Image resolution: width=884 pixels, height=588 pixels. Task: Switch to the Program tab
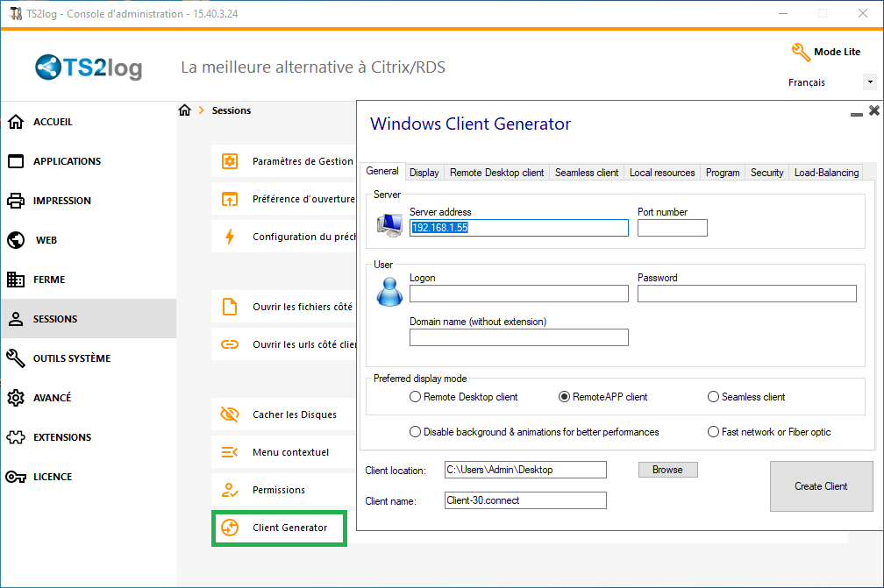point(723,173)
